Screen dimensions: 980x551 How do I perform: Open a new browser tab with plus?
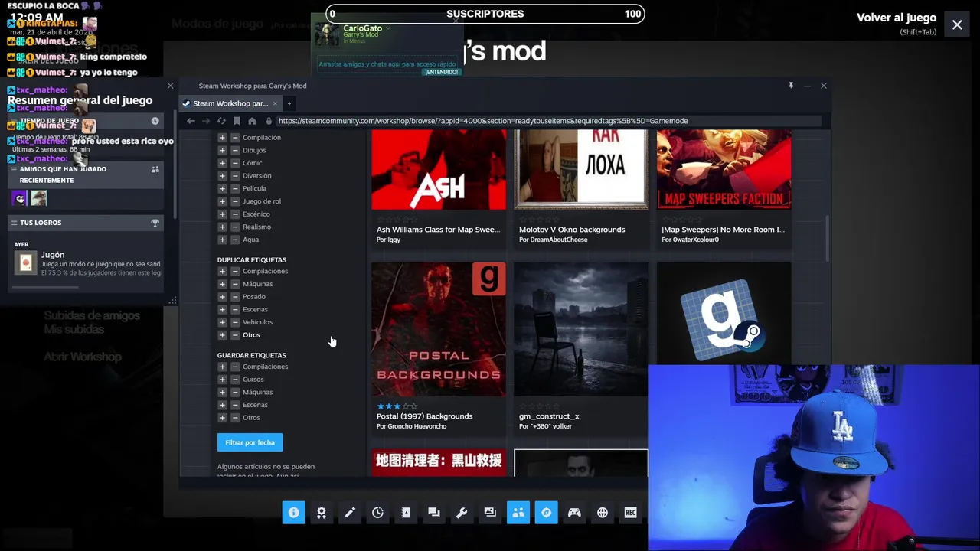click(289, 103)
